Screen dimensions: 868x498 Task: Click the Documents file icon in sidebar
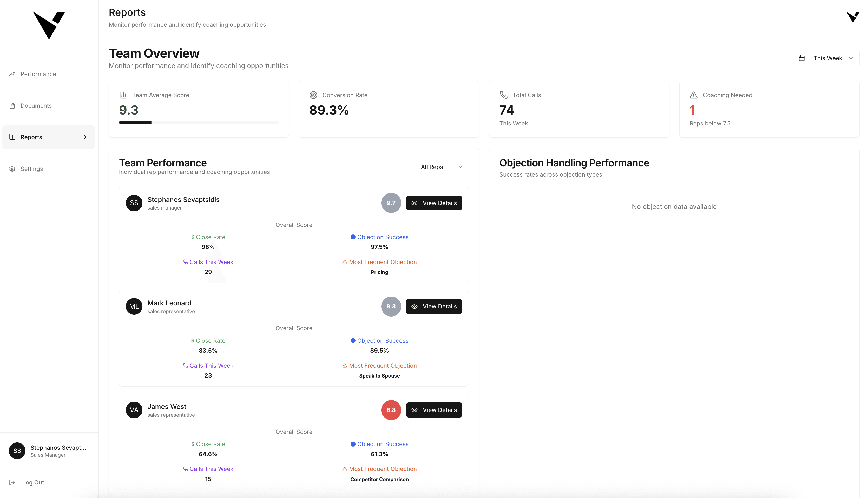12,106
